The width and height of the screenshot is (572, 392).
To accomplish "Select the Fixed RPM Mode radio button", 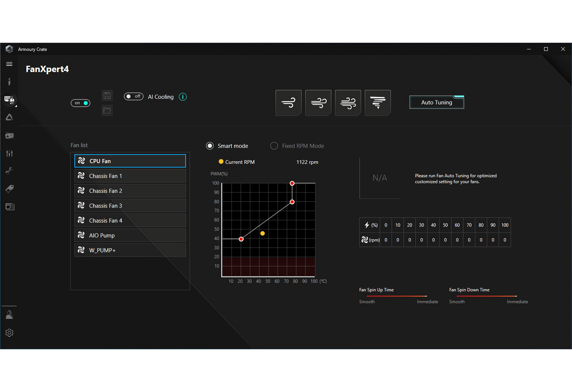I will tap(274, 146).
